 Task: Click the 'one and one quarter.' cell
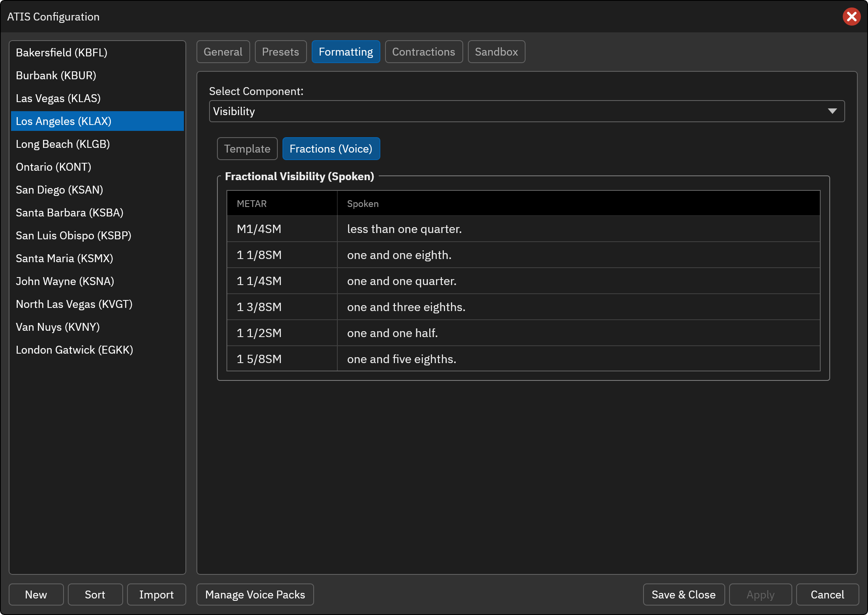click(578, 281)
